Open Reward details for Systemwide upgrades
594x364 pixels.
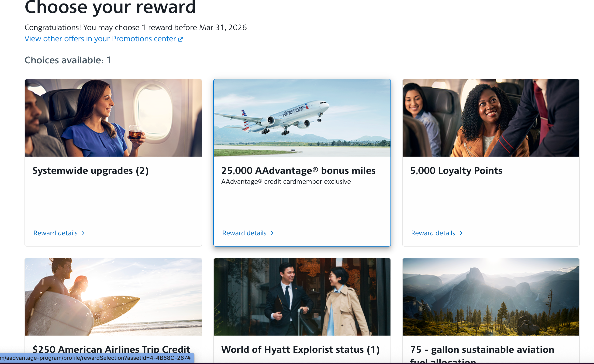pos(55,233)
